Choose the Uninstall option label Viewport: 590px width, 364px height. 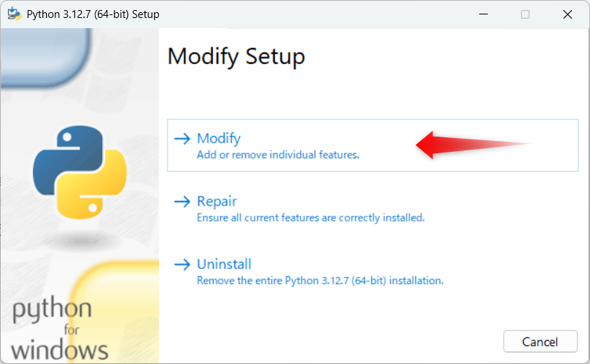pos(224,264)
